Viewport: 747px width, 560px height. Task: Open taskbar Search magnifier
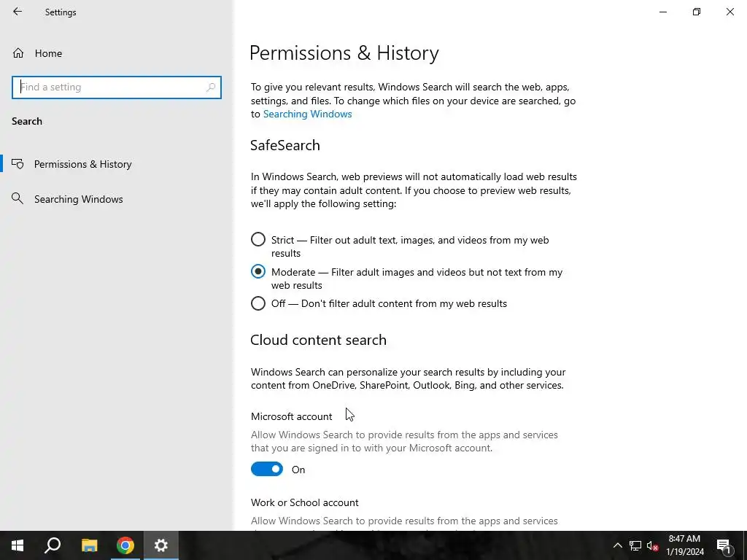pos(53,545)
